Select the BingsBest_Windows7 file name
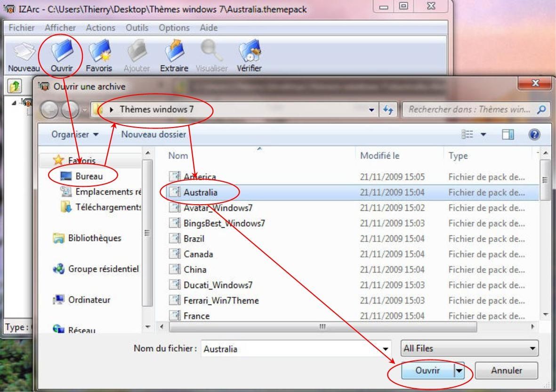The width and height of the screenshot is (556, 392). (x=224, y=223)
